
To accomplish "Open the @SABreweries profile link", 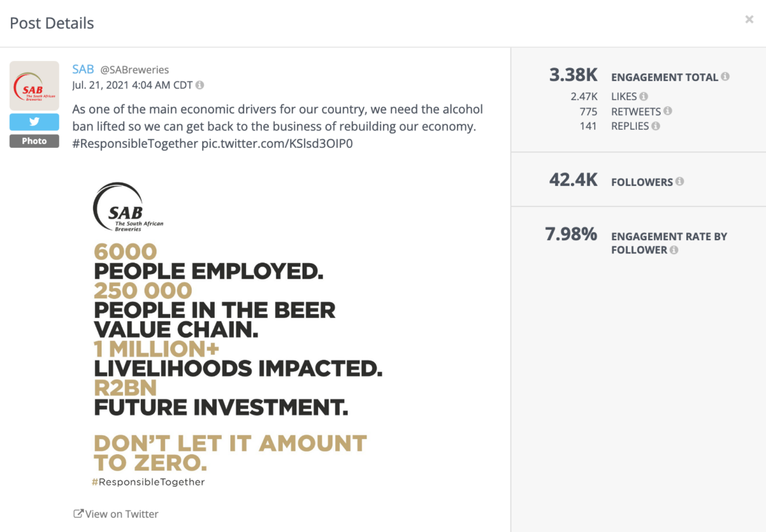I will point(136,69).
